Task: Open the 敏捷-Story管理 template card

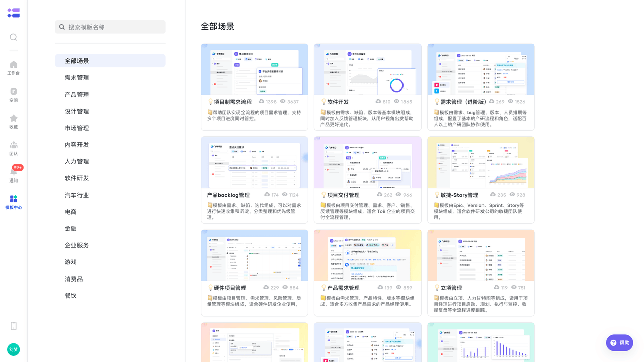Action: tap(480, 180)
